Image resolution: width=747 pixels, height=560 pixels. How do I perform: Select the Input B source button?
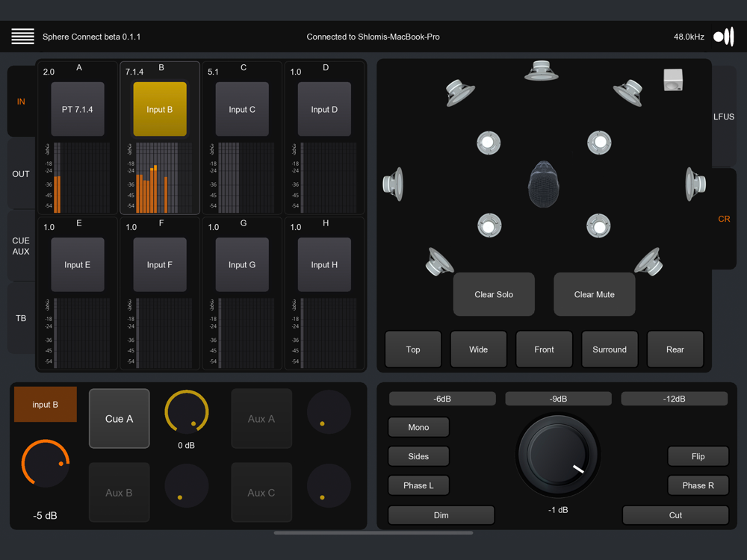click(160, 109)
